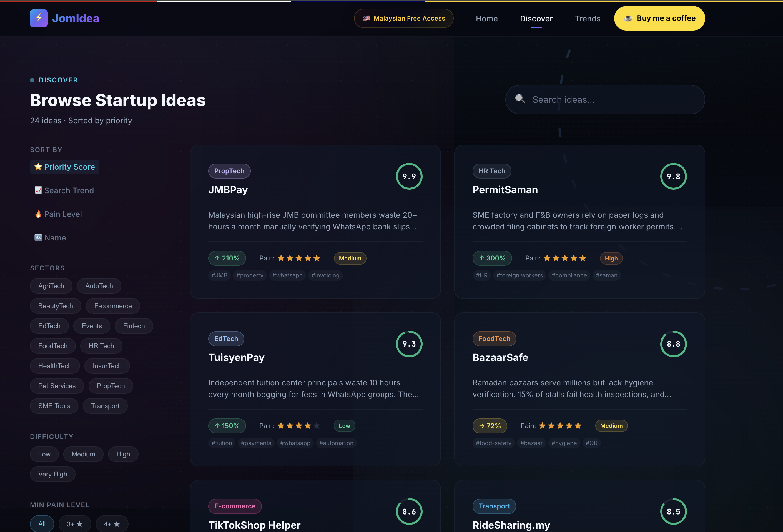Image resolution: width=783 pixels, height=532 pixels.
Task: Click the 9.3 score ring on TuisyenPay
Action: (x=409, y=344)
